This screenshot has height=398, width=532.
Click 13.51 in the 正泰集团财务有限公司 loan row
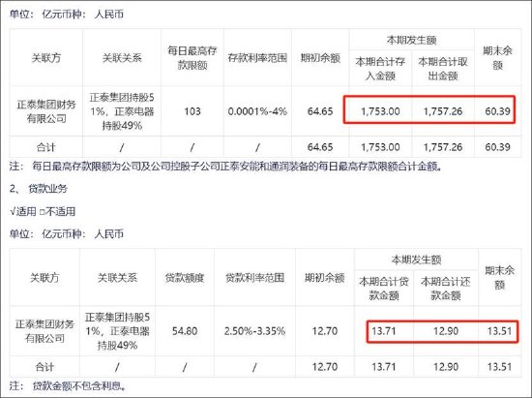(499, 331)
